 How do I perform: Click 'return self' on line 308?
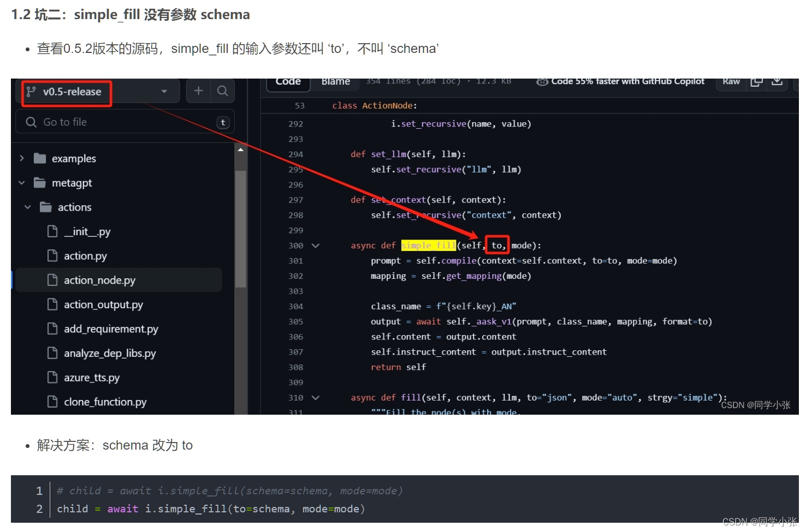(x=399, y=367)
